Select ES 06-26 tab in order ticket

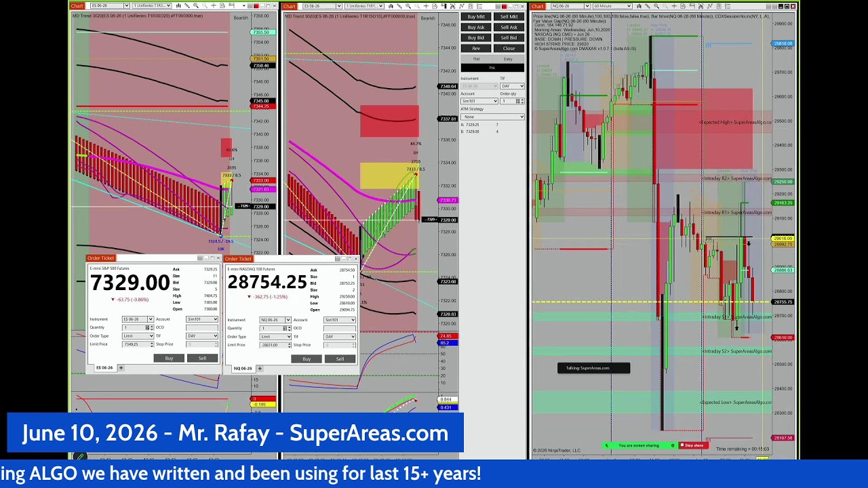point(105,367)
